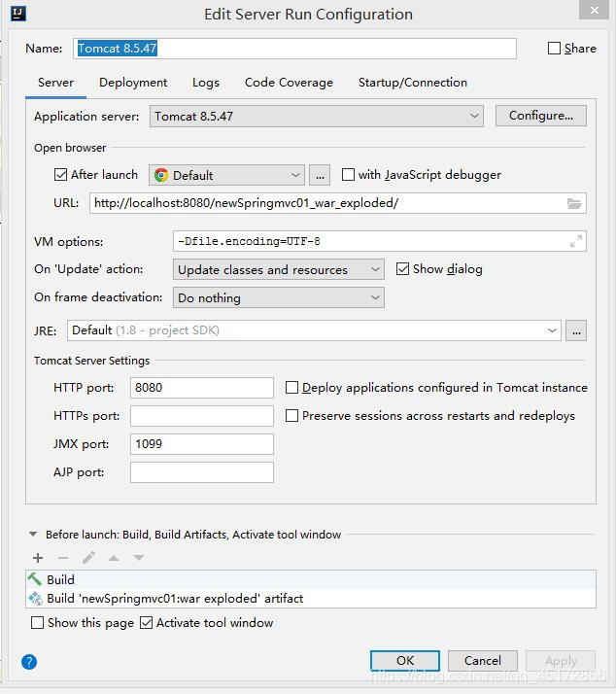The image size is (616, 694).
Task: Click the HTTP port field showing 8080
Action: coord(202,388)
